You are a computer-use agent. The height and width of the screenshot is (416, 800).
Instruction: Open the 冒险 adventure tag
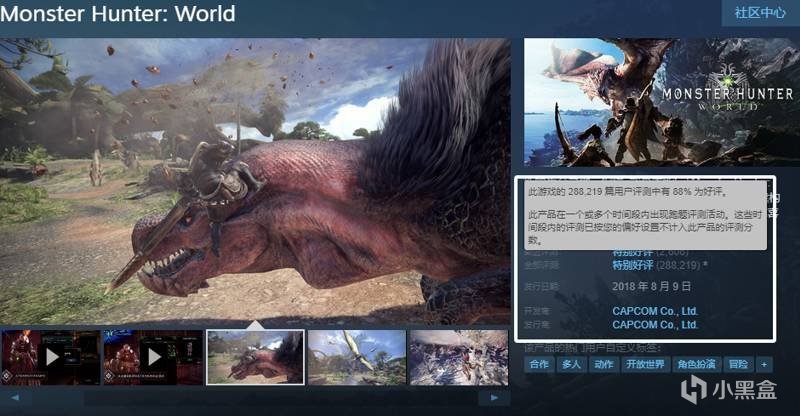point(738,364)
